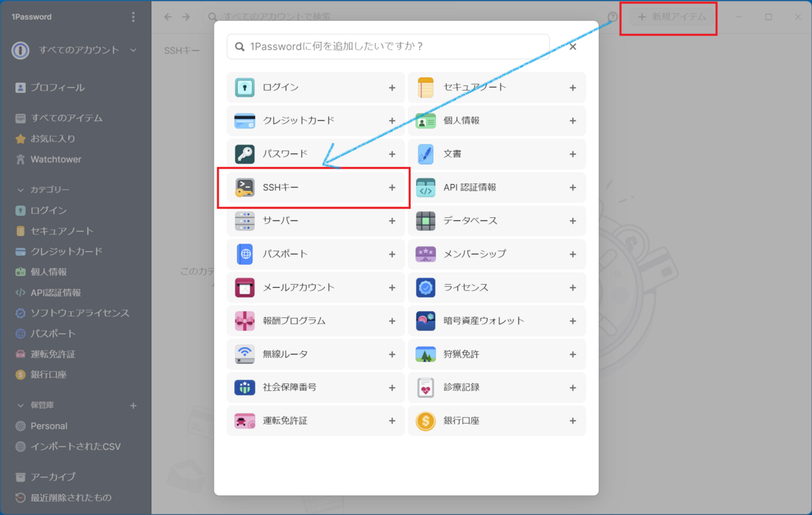This screenshot has width=812, height=515.
Task: Click the 銀行口座 coin icon
Action: click(425, 420)
